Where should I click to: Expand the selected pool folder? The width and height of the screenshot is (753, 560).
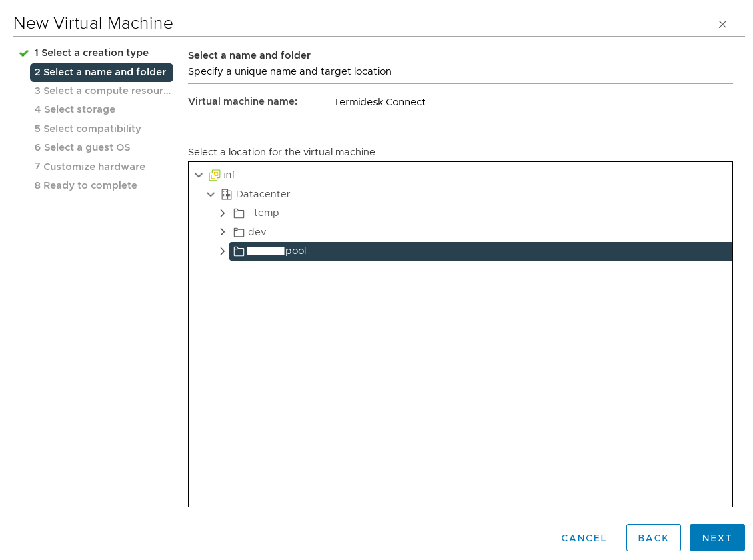click(223, 251)
